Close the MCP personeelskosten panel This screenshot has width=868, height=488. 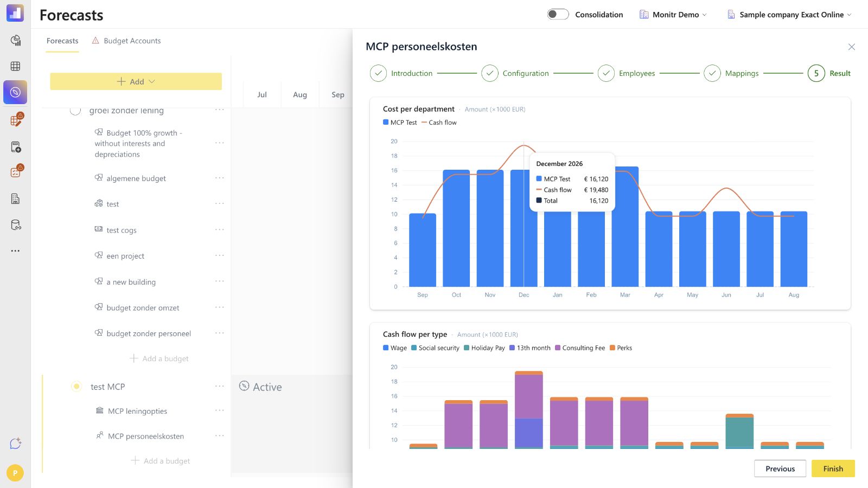click(852, 47)
